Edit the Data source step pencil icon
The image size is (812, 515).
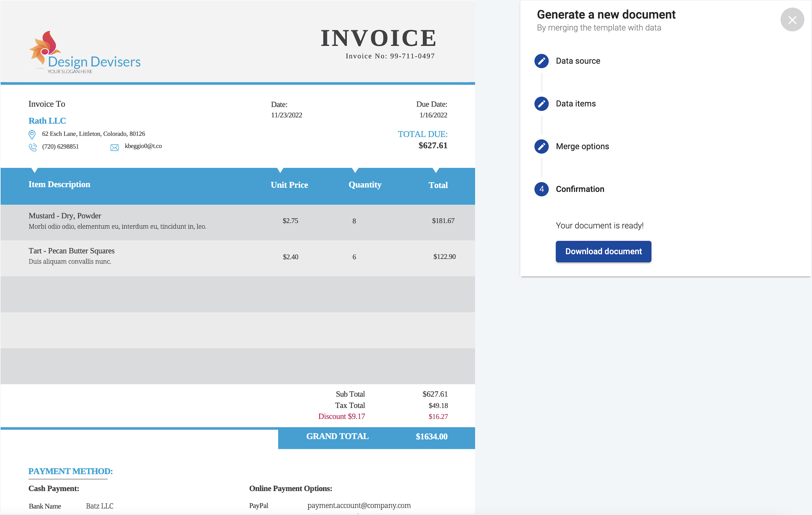pos(541,61)
